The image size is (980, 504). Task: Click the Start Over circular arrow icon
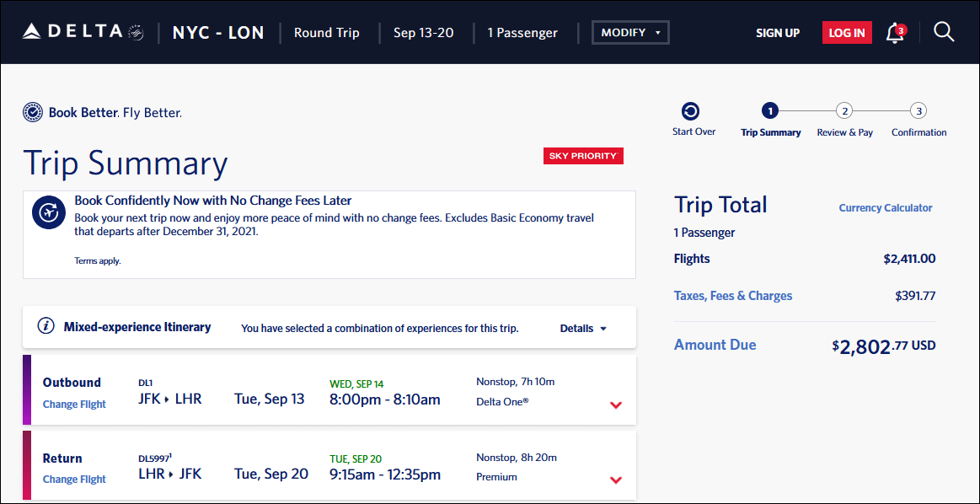[x=691, y=111]
